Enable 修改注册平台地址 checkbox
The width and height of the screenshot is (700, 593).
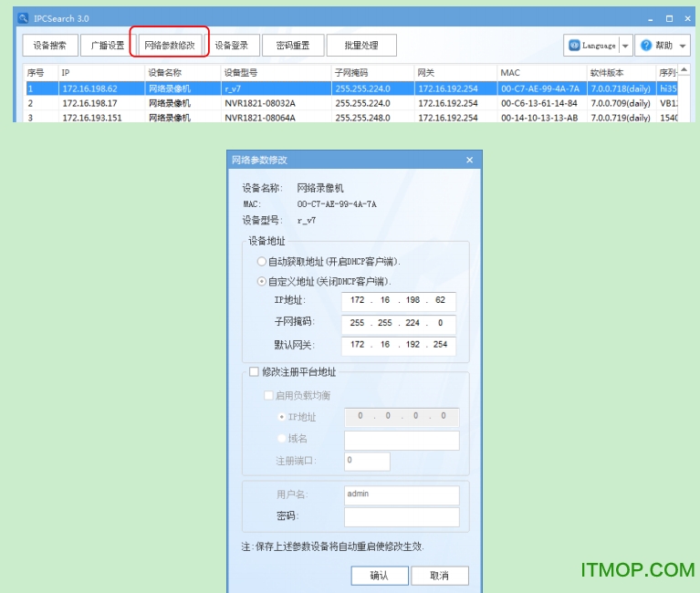pos(255,372)
